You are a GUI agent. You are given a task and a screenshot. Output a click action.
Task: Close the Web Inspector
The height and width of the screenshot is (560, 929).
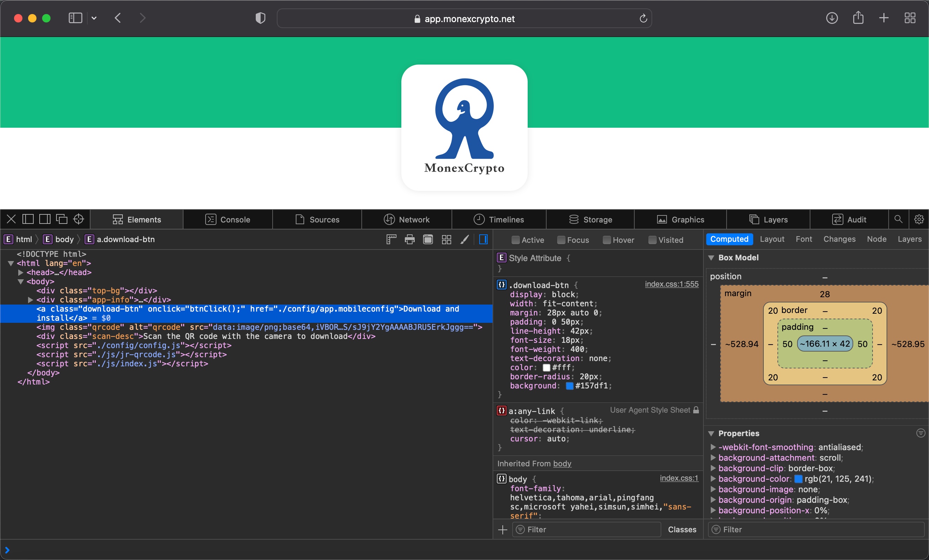pos(11,219)
